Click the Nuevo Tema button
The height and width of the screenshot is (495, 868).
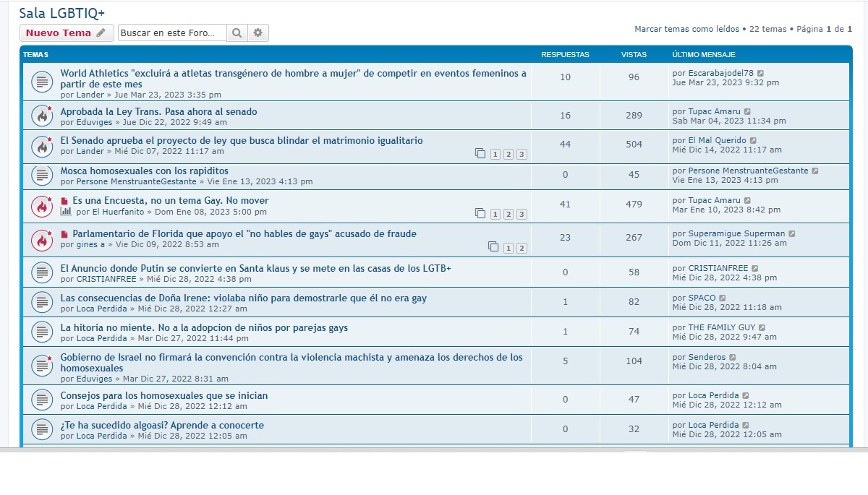67,33
